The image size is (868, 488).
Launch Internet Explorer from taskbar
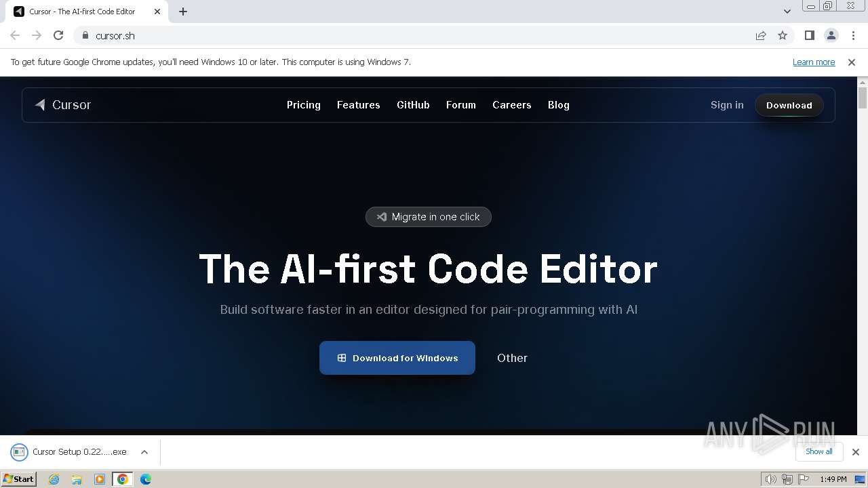(x=54, y=479)
